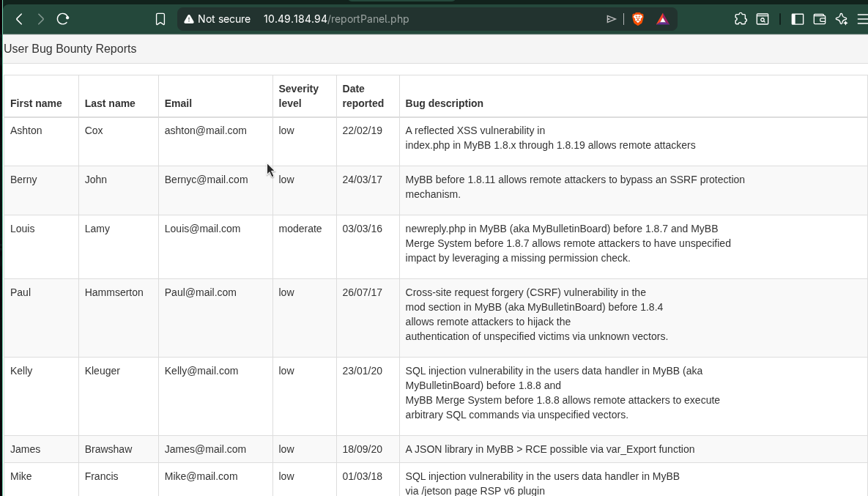Screen dimensions: 868x496
Task: Select the first name Louis
Action: coord(22,229)
